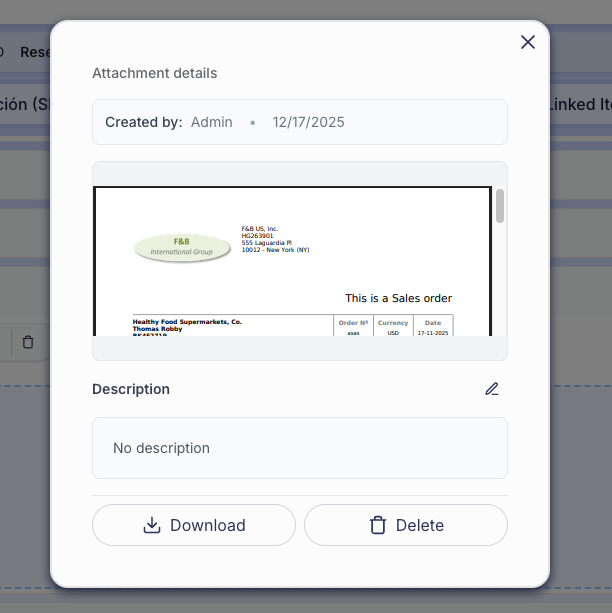Click the 'Linked Ite' tab behind dialog
This screenshot has height=613, width=612.
pos(580,104)
